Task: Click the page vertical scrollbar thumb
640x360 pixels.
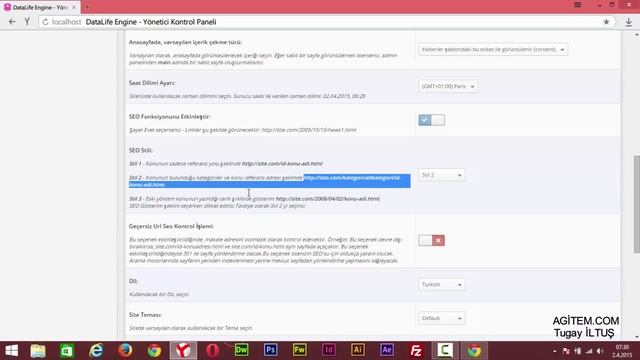Action: pyautogui.click(x=636, y=204)
